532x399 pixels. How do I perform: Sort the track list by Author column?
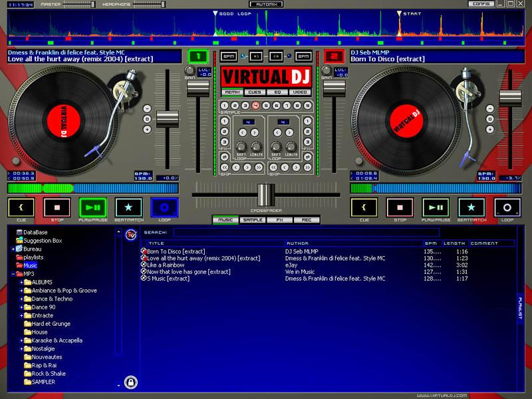tap(296, 243)
